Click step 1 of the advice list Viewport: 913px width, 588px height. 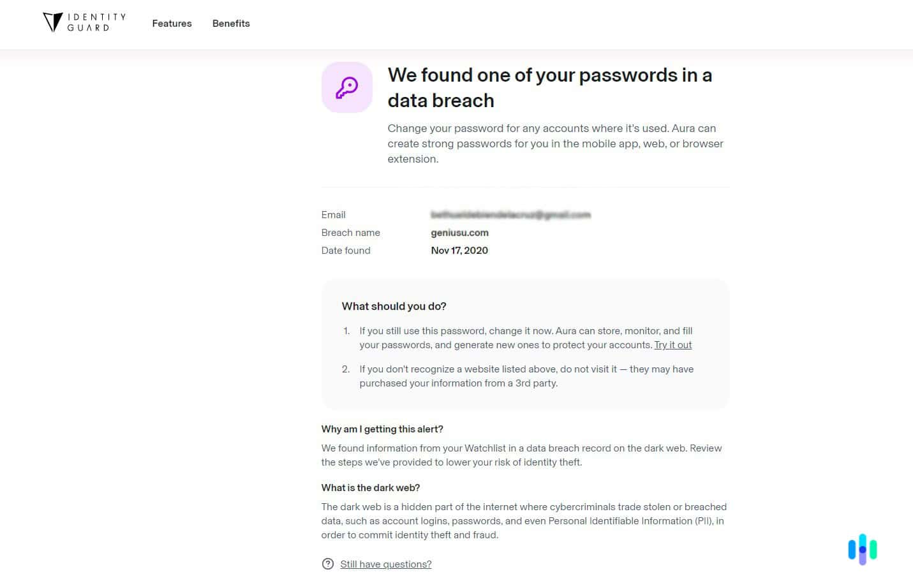pyautogui.click(x=525, y=337)
